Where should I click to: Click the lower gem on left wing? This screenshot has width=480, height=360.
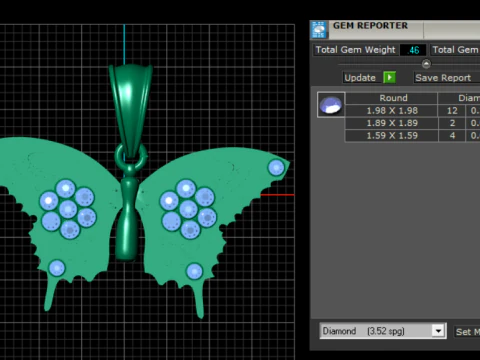tap(57, 268)
